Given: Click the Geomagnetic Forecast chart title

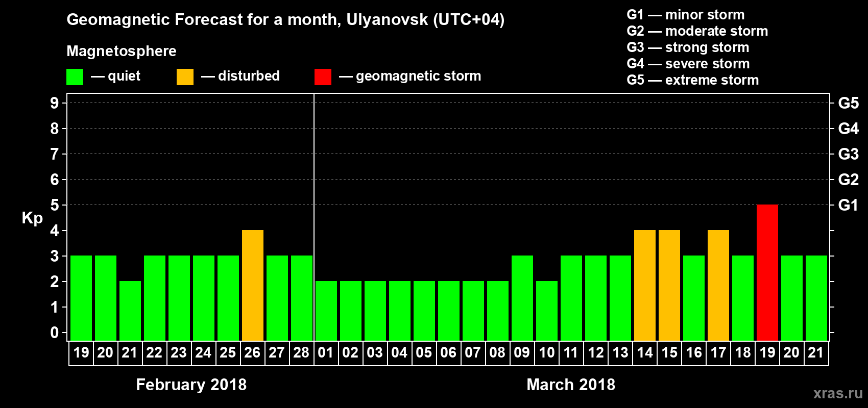Looking at the screenshot, I should [x=285, y=20].
